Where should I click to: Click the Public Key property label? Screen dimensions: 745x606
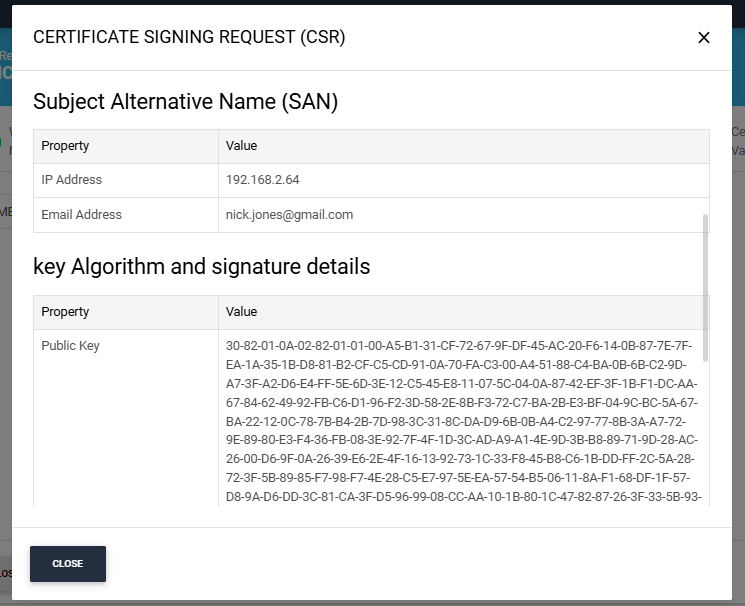70,346
